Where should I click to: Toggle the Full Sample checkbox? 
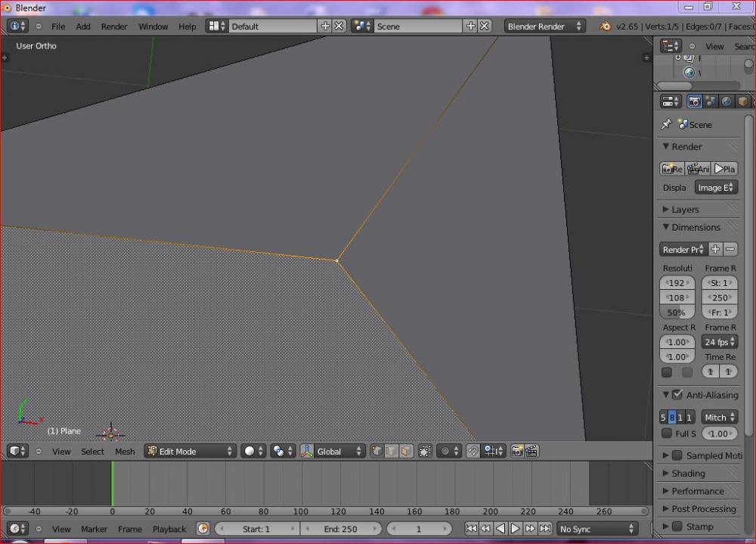click(666, 433)
